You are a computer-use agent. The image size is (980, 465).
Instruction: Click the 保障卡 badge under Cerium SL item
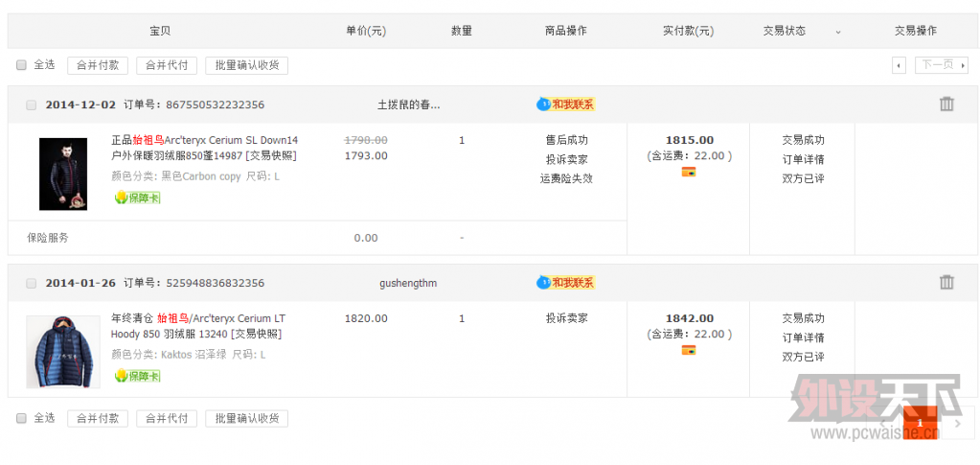click(x=138, y=198)
